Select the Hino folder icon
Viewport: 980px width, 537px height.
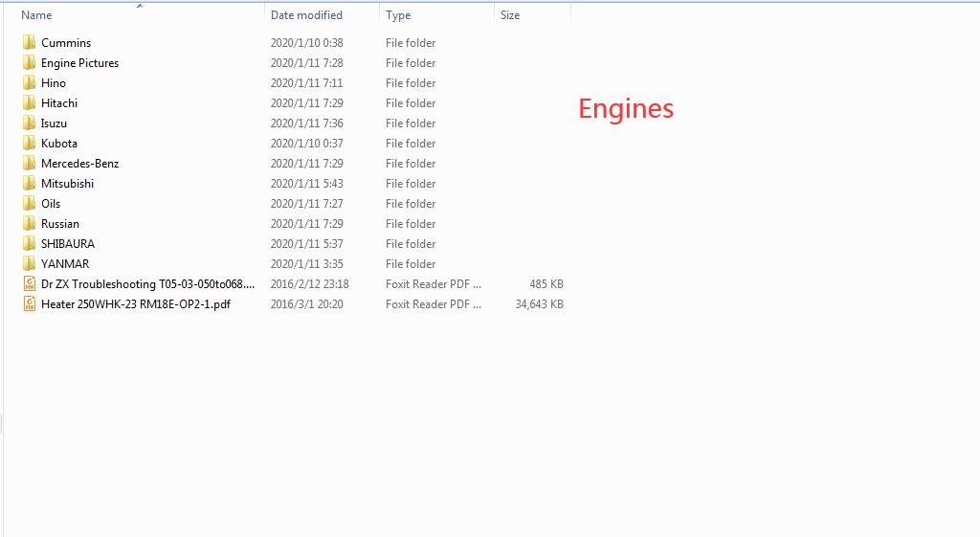[x=29, y=82]
